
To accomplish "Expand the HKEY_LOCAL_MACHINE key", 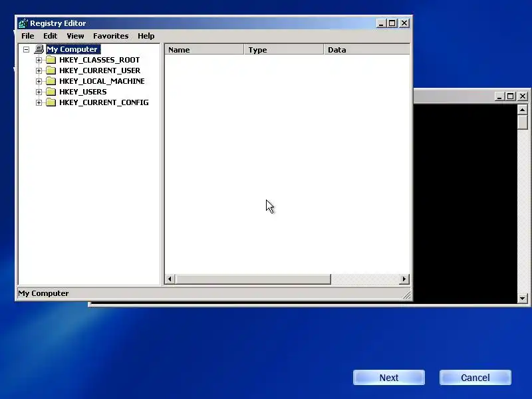I will coord(39,81).
